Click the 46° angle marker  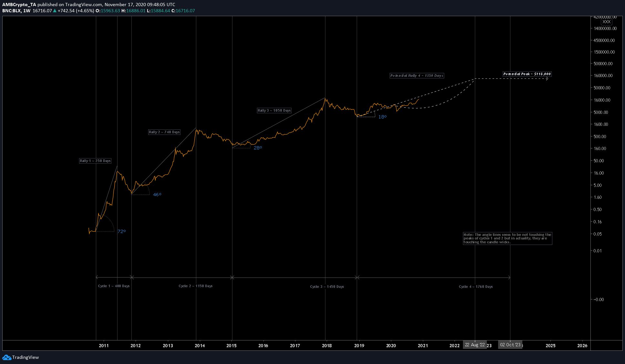tap(157, 195)
